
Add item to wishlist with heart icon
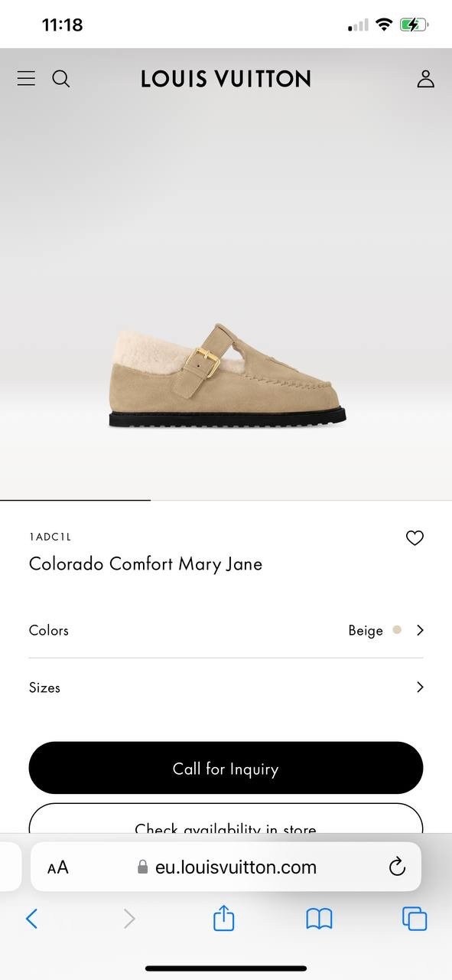tap(415, 538)
